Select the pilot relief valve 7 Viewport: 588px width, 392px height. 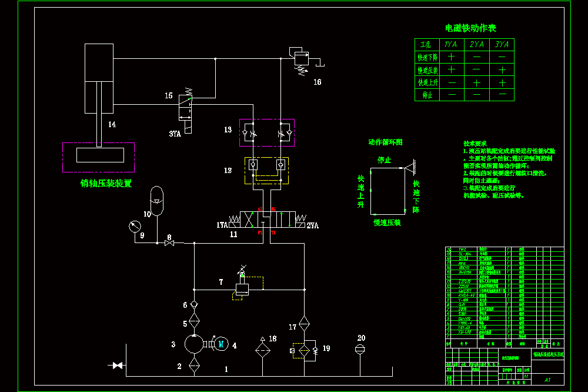[242, 285]
